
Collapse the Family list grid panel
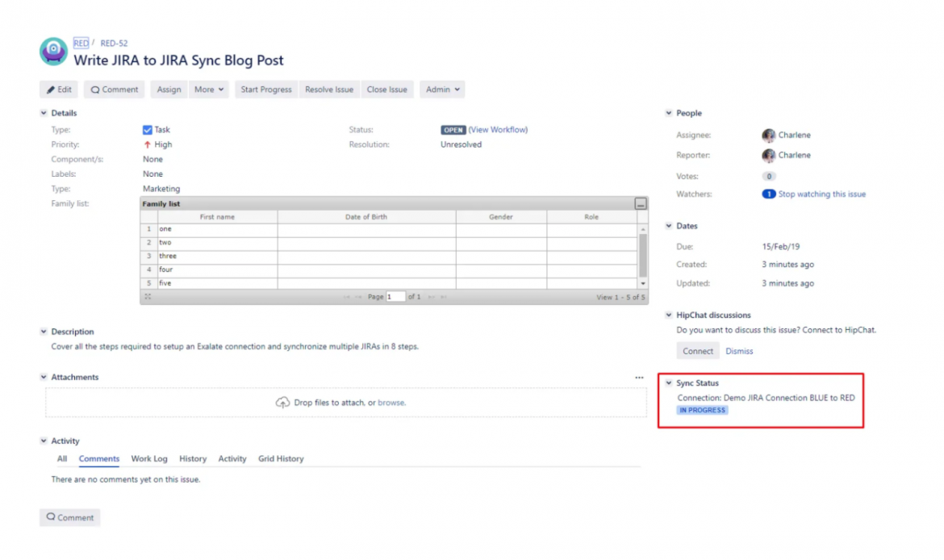point(641,204)
